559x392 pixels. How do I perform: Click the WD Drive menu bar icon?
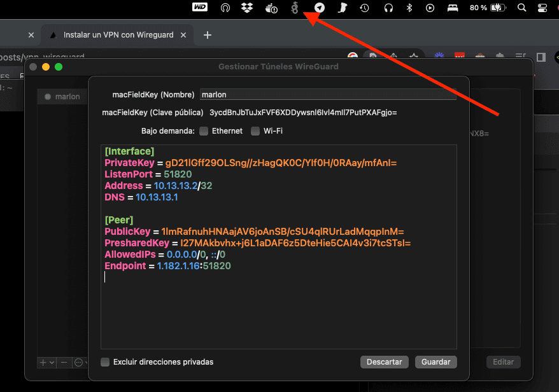coord(200,8)
